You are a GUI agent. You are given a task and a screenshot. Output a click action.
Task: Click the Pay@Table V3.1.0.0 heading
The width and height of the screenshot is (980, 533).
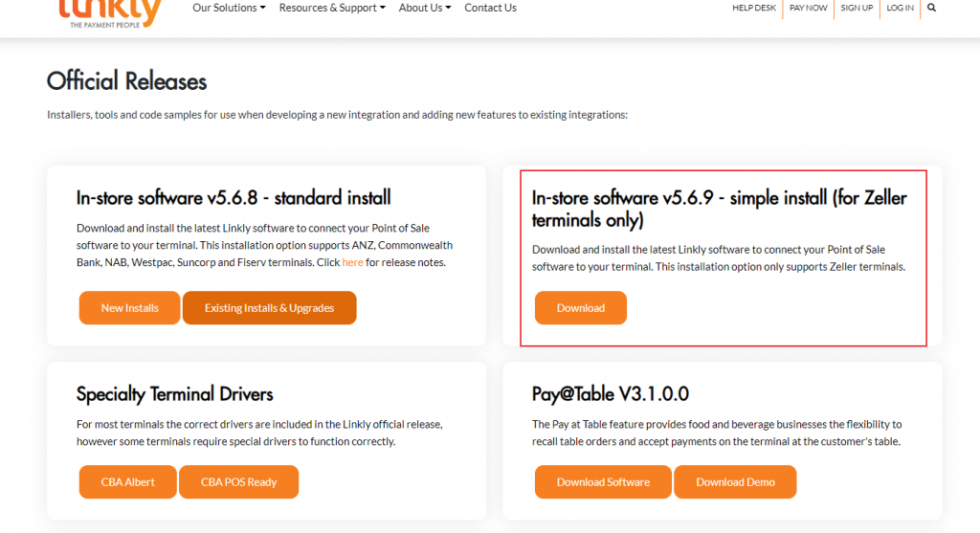610,394
